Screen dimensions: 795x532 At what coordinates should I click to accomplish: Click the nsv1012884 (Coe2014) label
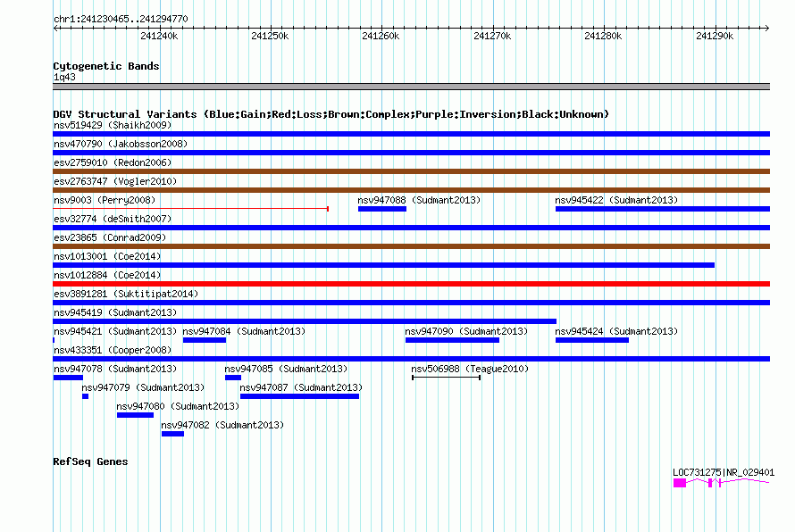click(x=107, y=275)
